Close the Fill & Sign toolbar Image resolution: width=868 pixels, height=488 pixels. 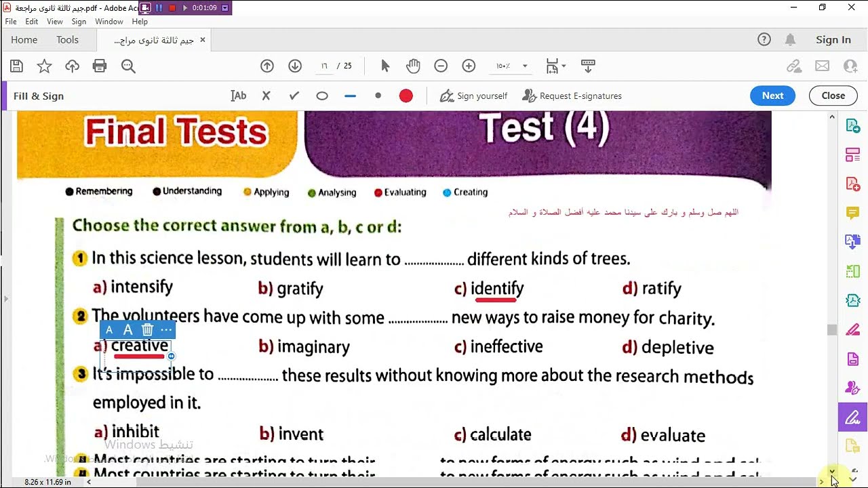pos(833,96)
